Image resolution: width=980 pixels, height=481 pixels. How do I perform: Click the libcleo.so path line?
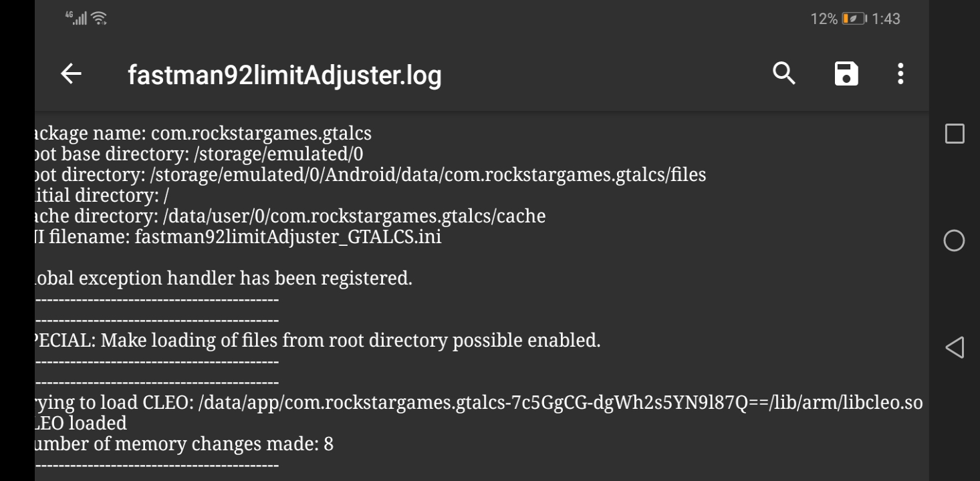click(478, 403)
